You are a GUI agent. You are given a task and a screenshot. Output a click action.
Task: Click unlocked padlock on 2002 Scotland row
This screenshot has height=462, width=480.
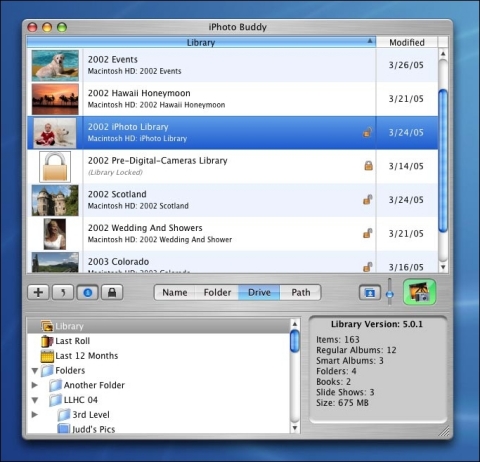tap(367, 200)
